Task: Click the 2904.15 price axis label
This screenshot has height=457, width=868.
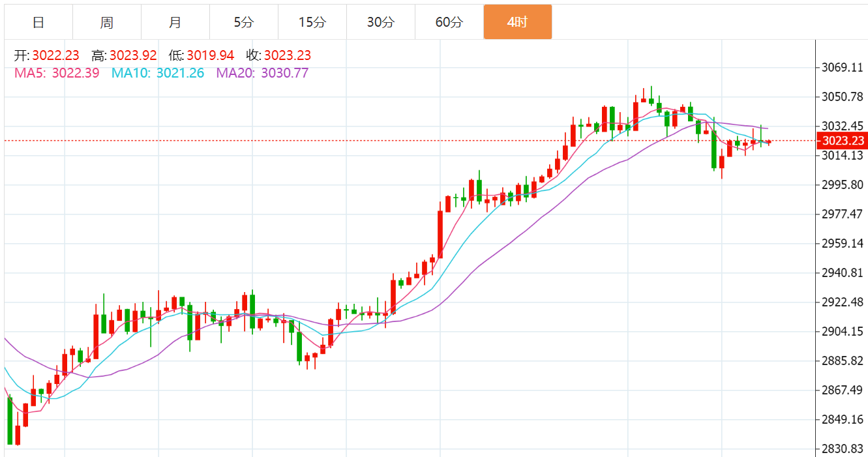Action: pos(843,331)
